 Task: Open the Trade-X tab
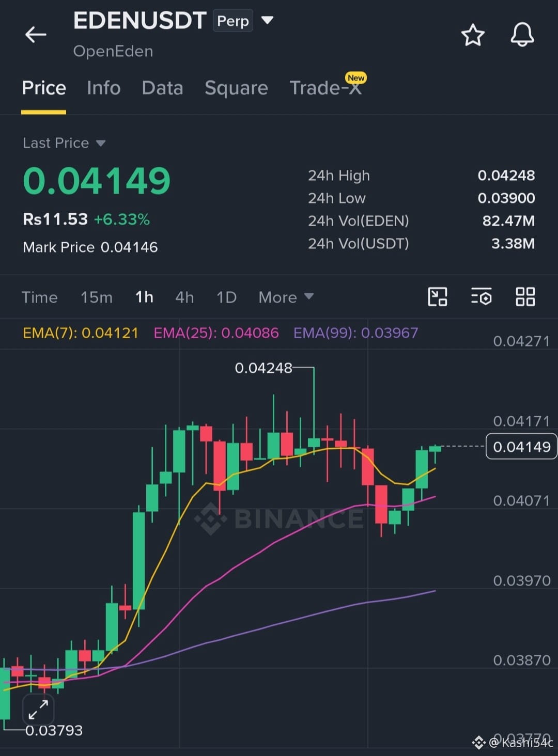click(x=325, y=88)
